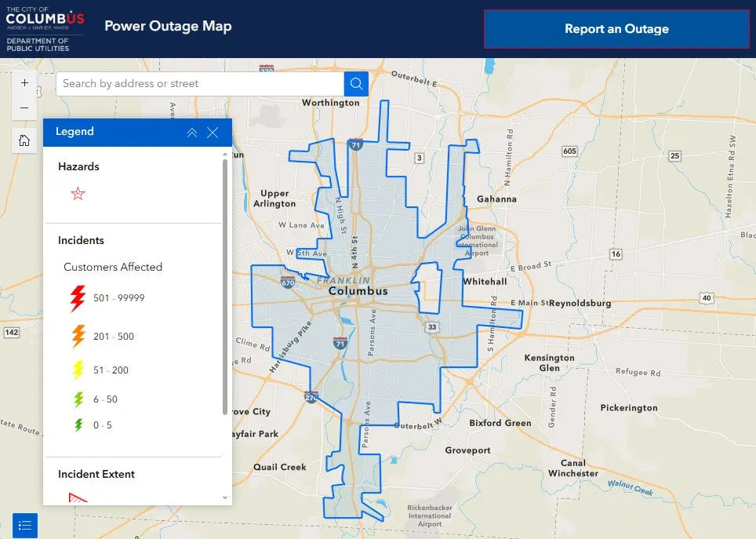Click Department of Public Utilities text
756x539 pixels.
coord(38,45)
